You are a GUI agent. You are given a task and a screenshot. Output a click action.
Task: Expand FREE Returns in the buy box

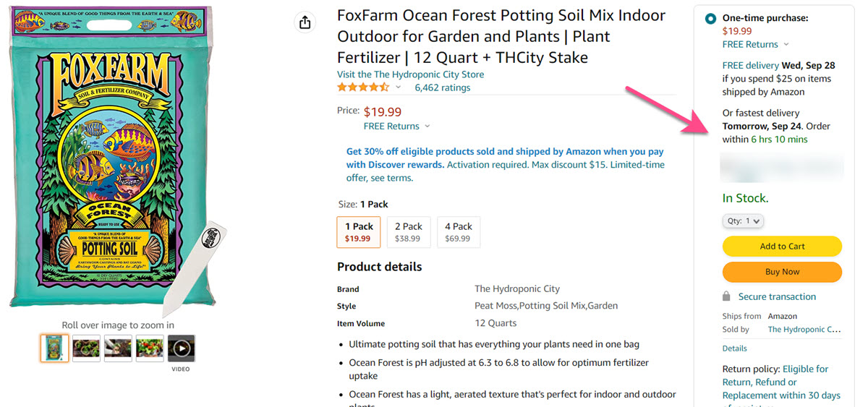[x=755, y=44]
